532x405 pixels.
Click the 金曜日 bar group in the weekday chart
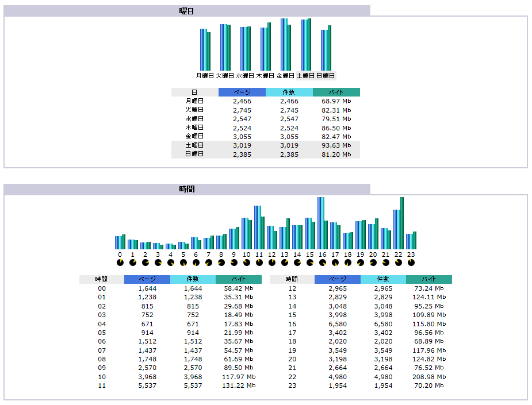[286, 45]
